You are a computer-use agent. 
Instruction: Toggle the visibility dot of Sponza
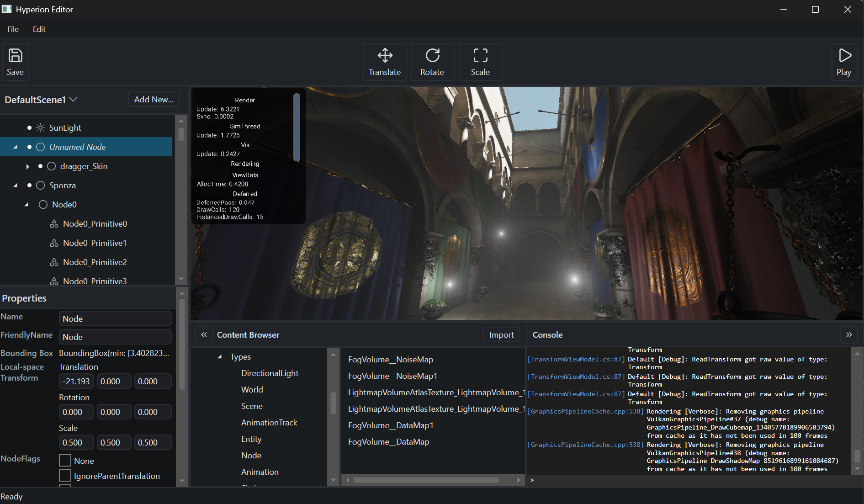(x=29, y=186)
